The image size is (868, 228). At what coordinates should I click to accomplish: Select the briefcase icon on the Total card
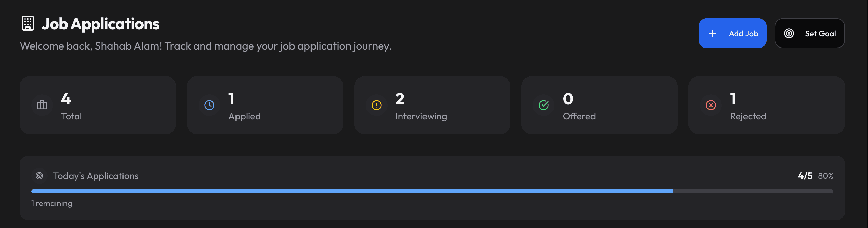[42, 105]
